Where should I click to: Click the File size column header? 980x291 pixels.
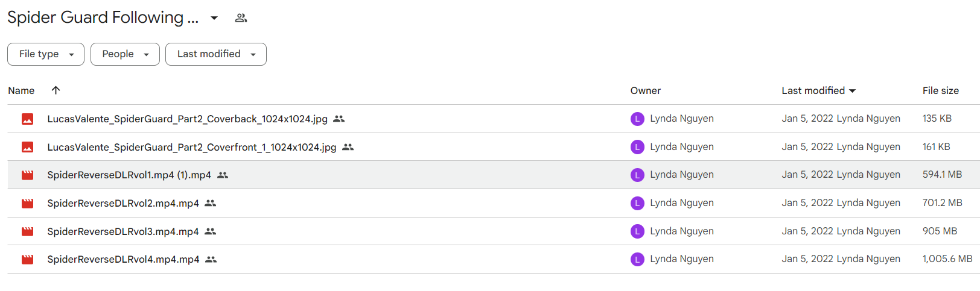coord(940,90)
